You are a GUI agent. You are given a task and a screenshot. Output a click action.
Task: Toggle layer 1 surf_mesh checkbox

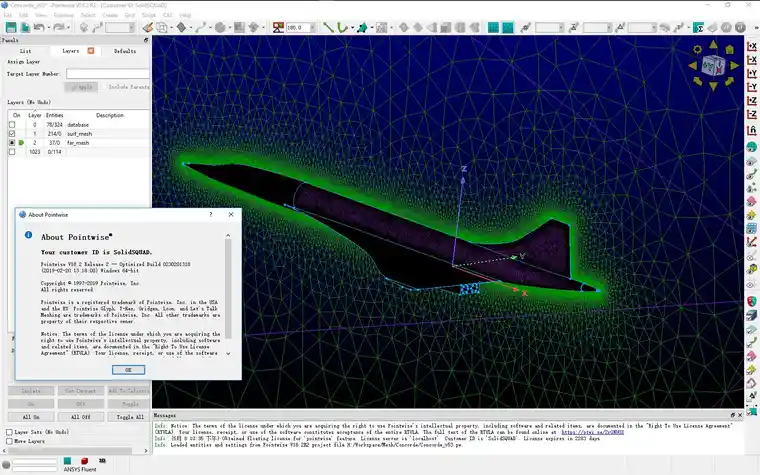[12, 134]
